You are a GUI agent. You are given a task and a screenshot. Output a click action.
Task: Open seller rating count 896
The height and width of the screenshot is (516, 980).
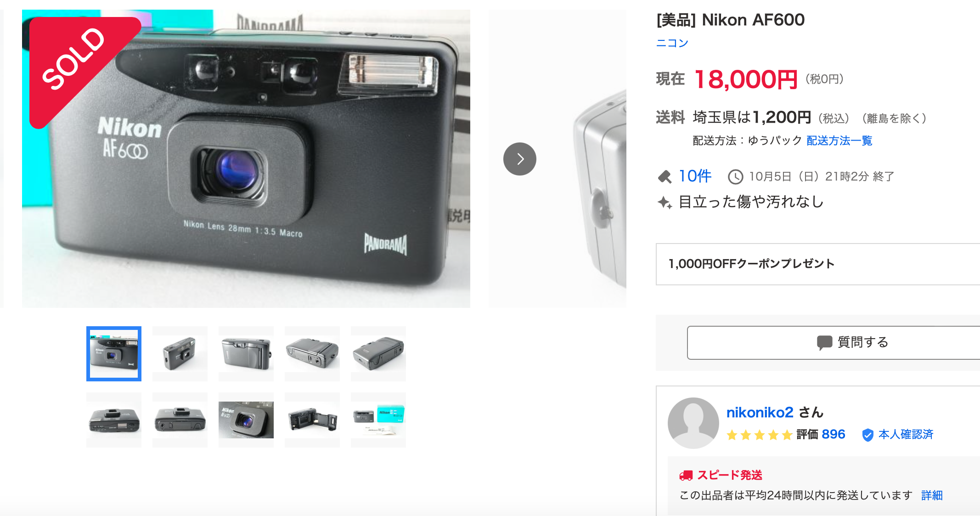[x=833, y=434]
